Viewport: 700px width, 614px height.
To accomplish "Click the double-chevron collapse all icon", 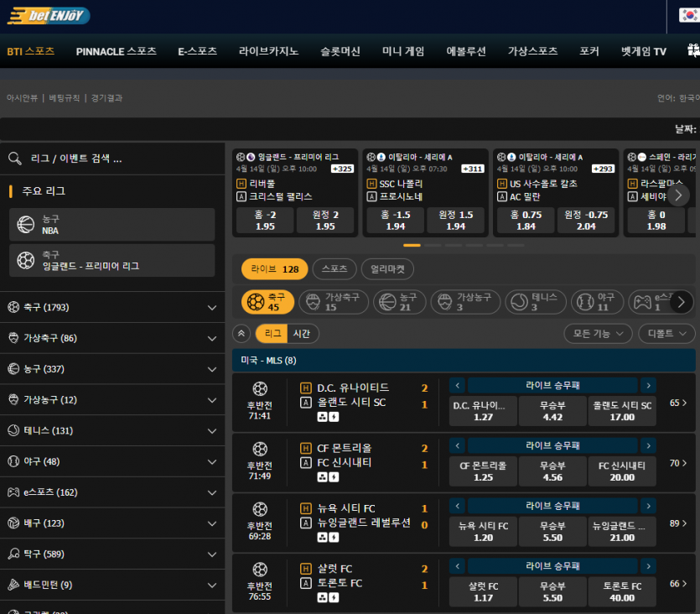I will 241,334.
